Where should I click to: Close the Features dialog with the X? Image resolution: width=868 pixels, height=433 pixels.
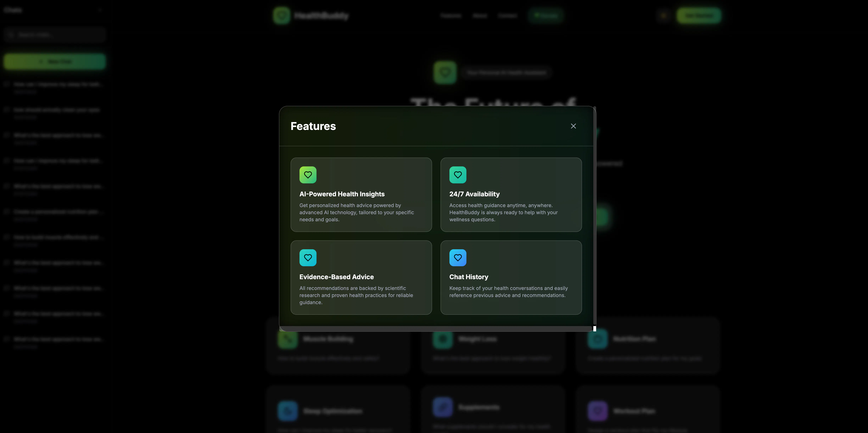point(573,126)
